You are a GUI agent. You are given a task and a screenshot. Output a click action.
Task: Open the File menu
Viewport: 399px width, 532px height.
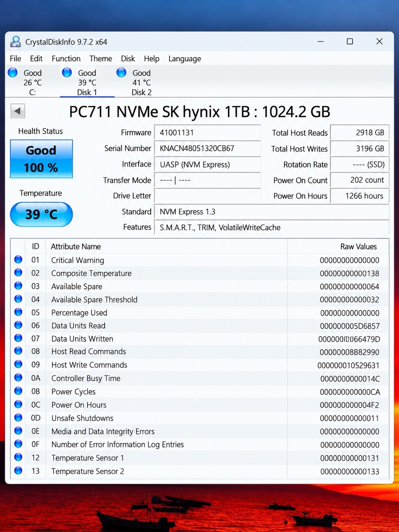pyautogui.click(x=15, y=59)
